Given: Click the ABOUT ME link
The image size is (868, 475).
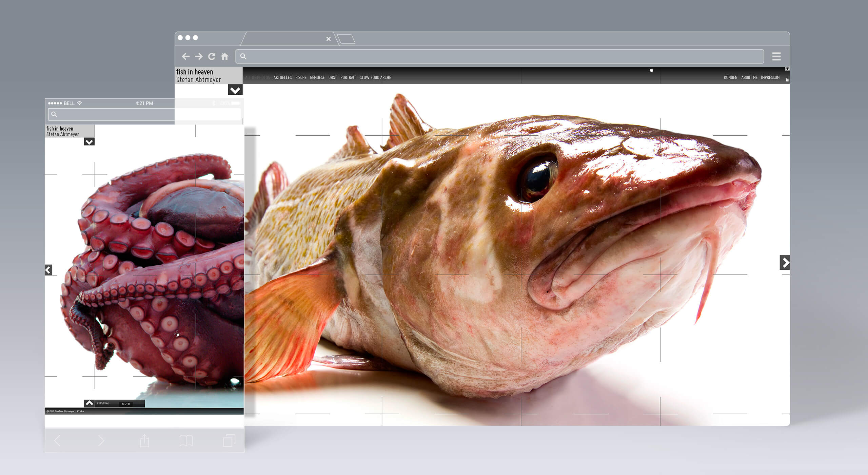Looking at the screenshot, I should click(749, 77).
